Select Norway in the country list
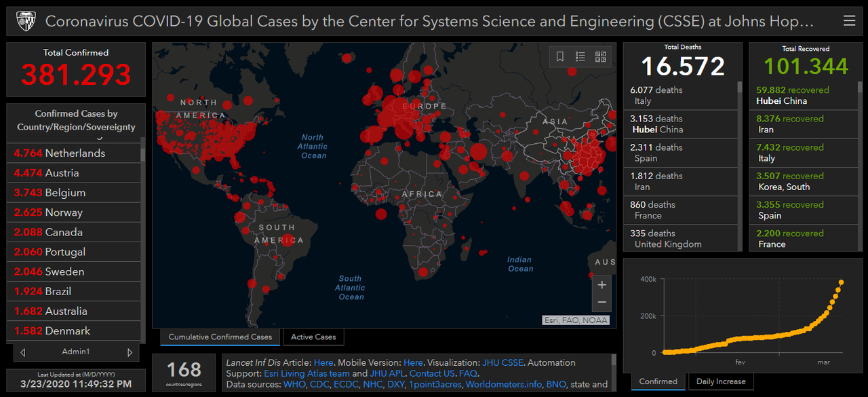The image size is (868, 397). point(73,212)
